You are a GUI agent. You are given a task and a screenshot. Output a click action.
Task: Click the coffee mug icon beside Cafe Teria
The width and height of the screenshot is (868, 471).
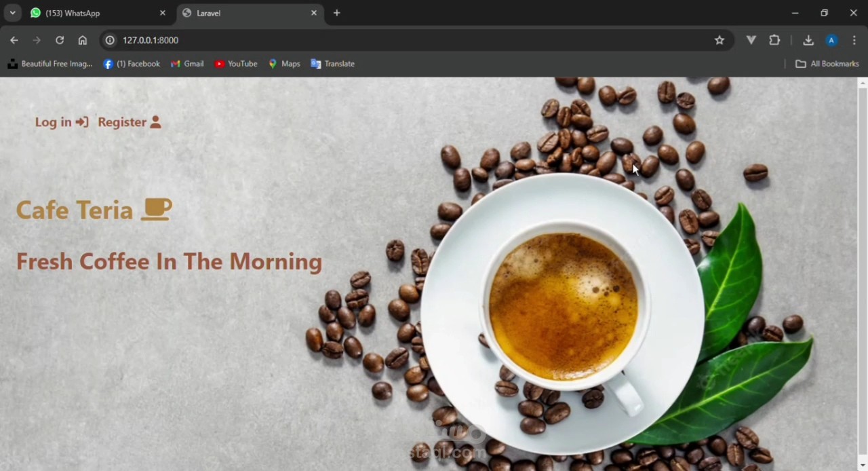pos(156,209)
